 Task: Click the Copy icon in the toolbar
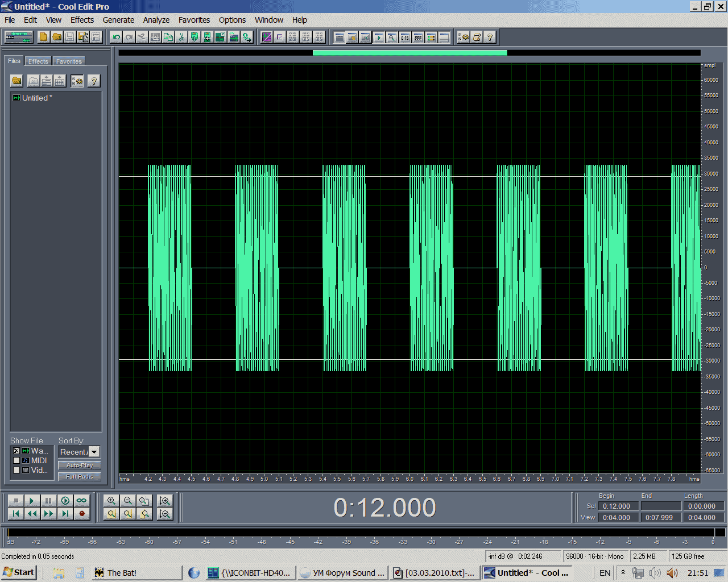click(168, 37)
